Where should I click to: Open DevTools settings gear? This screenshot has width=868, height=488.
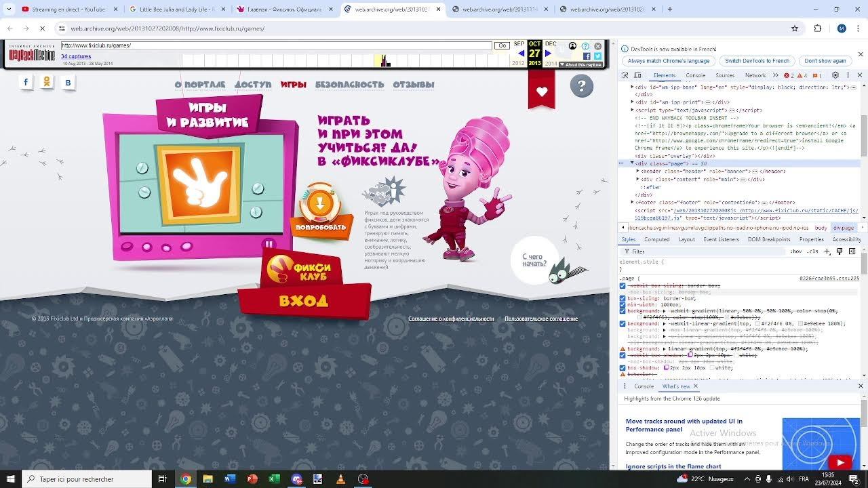(835, 75)
